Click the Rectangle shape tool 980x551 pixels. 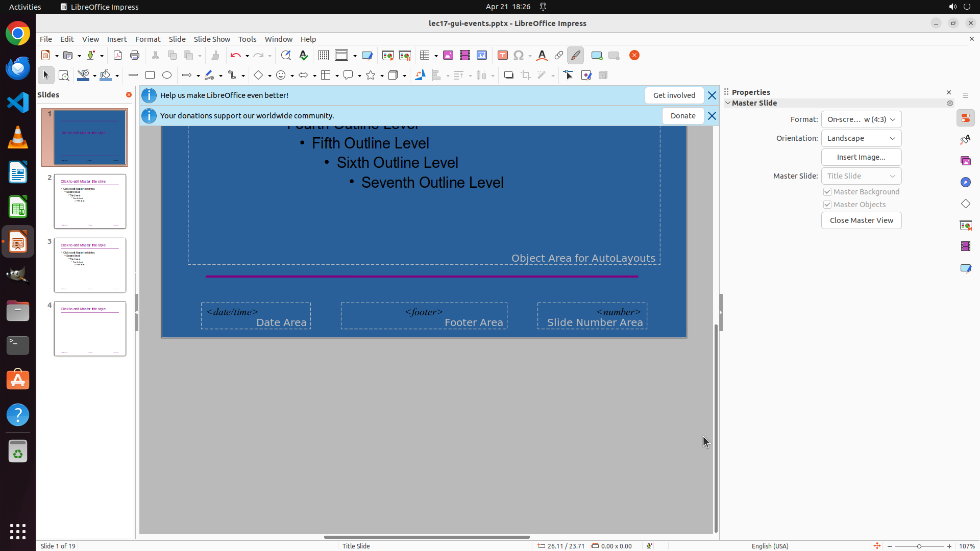pos(150,76)
